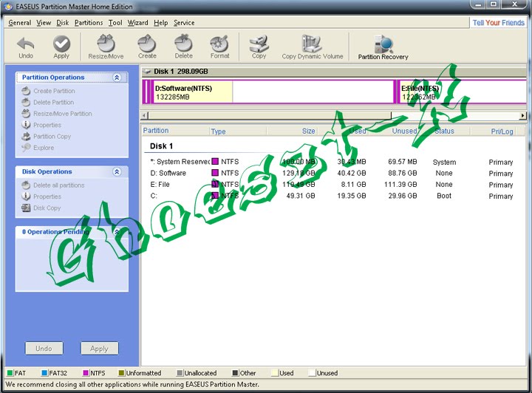Screen dimensions: 532x393
Task: Click the Delete partition toolbar icon
Action: 183,47
